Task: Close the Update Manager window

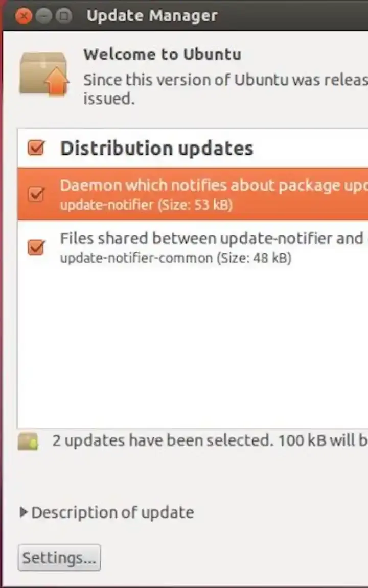Action: tap(23, 17)
